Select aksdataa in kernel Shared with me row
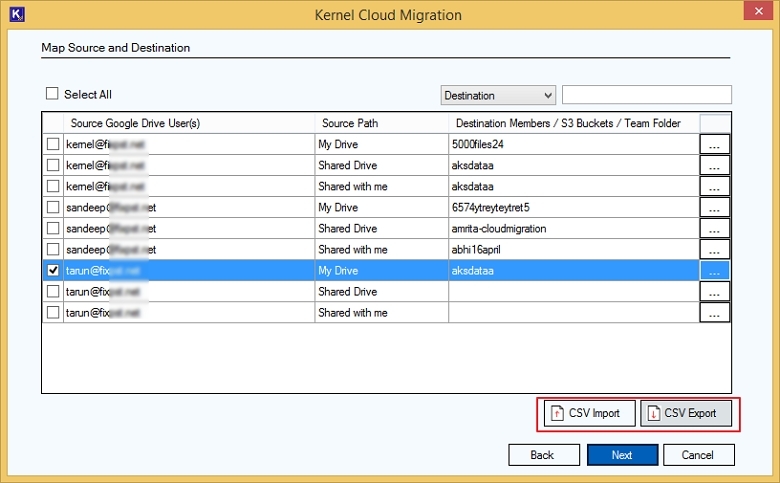Image resolution: width=780 pixels, height=483 pixels. tap(574, 186)
